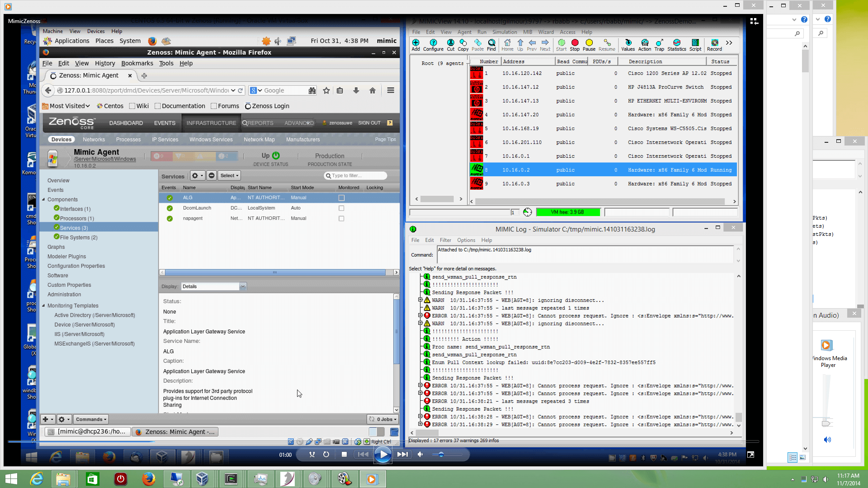Click the Cut icon in MIMICView toolbar

(x=451, y=45)
